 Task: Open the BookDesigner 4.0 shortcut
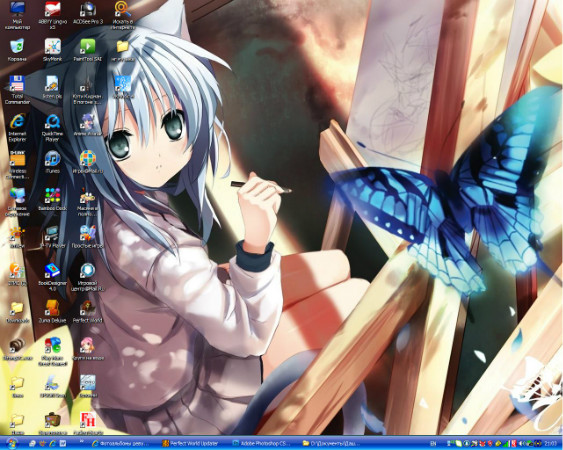(x=52, y=277)
